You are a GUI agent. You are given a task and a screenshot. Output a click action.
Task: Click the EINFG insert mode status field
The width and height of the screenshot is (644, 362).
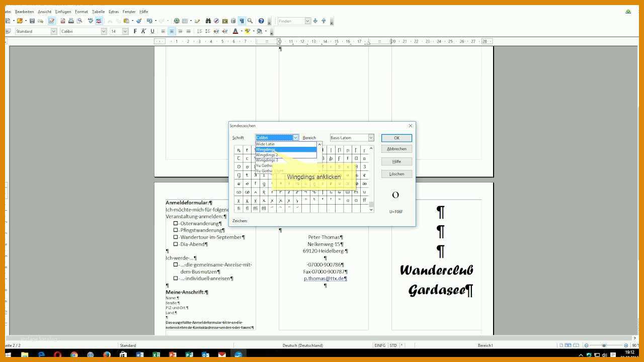coord(380,345)
